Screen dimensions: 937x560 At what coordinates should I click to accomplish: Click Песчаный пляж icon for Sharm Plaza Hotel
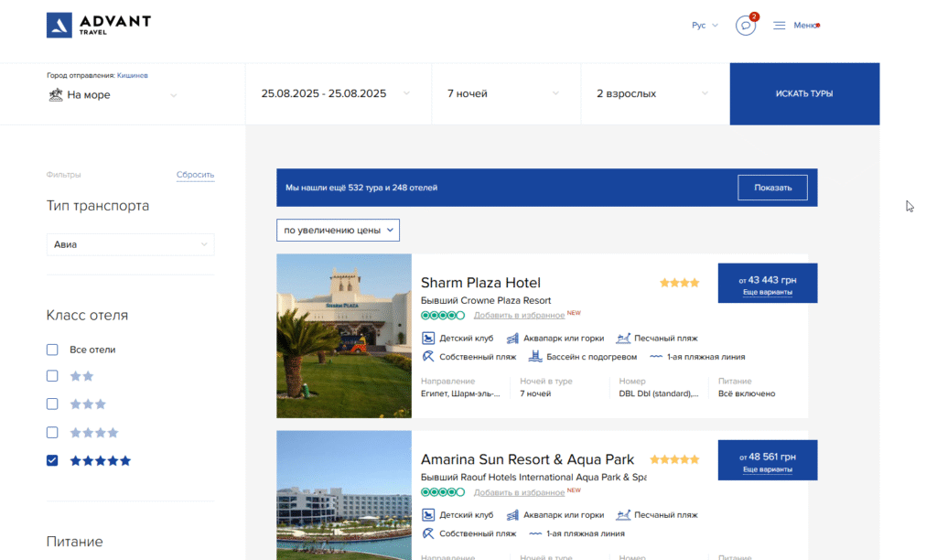coord(623,339)
